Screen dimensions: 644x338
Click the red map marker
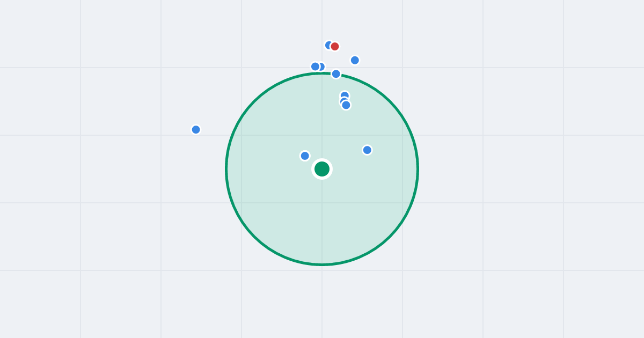point(335,47)
